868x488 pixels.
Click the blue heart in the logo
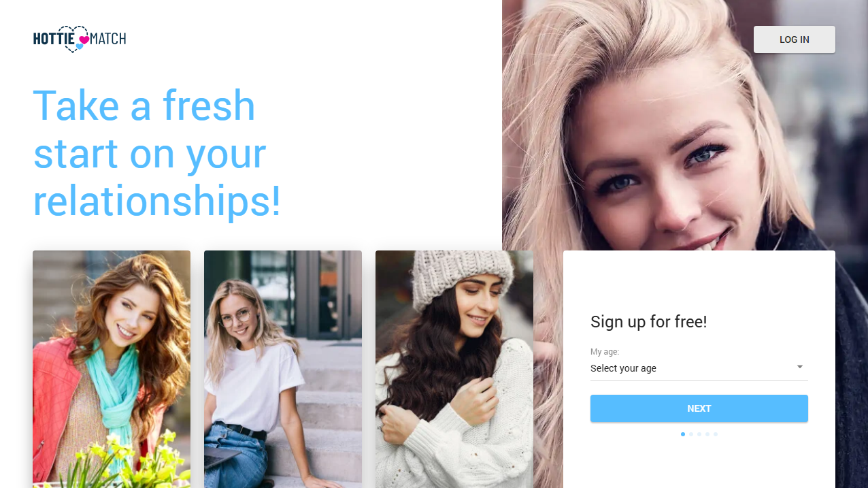[x=80, y=47]
